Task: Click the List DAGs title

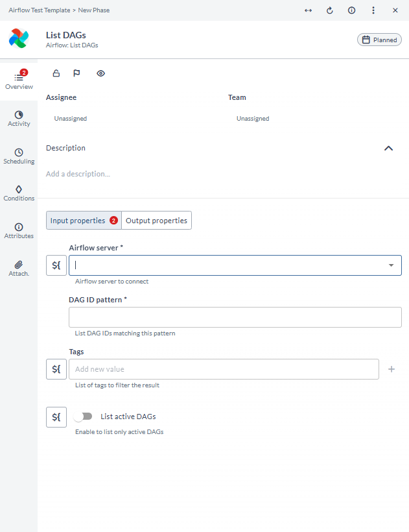Action: (66, 35)
